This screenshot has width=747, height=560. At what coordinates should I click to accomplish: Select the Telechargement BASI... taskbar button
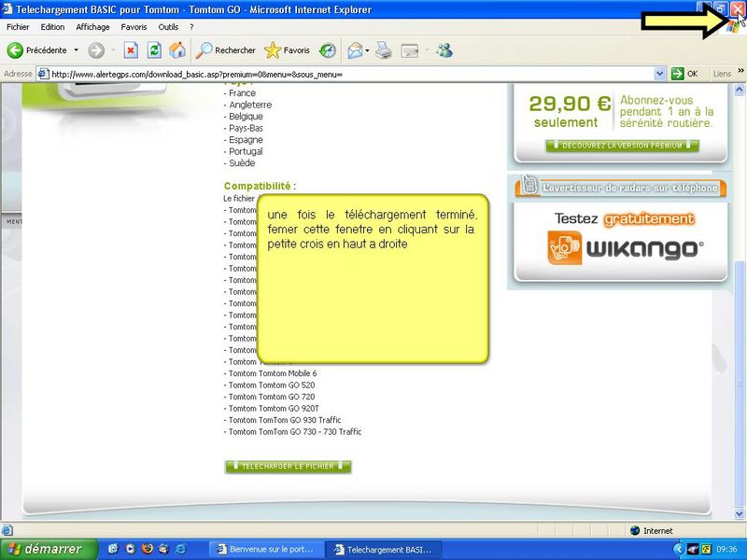pos(384,550)
